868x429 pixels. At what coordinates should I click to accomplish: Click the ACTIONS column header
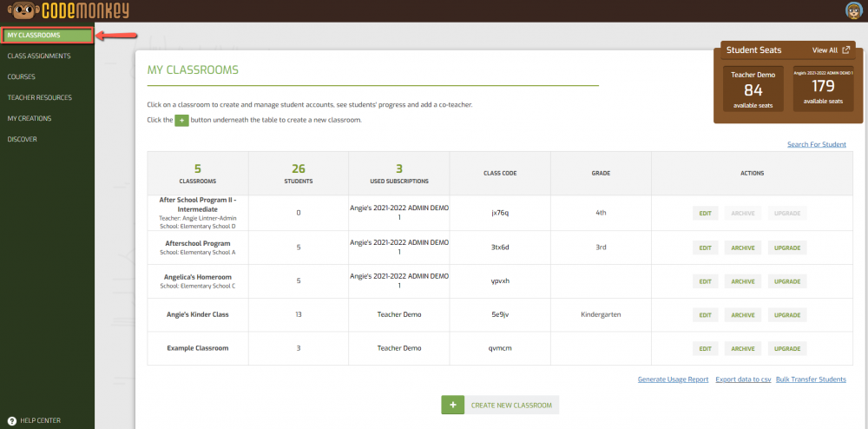(x=753, y=174)
